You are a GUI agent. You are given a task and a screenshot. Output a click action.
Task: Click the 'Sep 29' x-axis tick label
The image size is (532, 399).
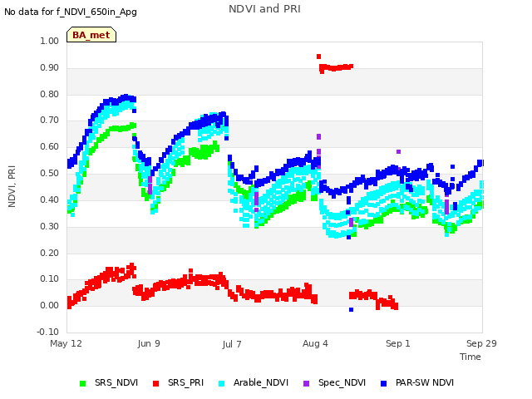point(481,343)
